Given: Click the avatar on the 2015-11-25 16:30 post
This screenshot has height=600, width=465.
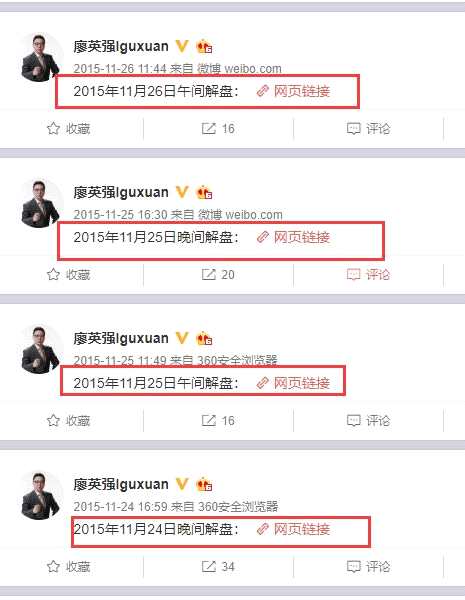Looking at the screenshot, I should [x=41, y=204].
